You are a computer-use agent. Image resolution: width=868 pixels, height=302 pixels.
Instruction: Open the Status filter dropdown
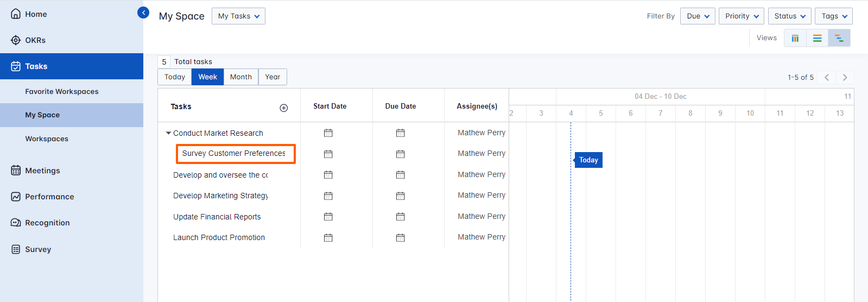[790, 16]
